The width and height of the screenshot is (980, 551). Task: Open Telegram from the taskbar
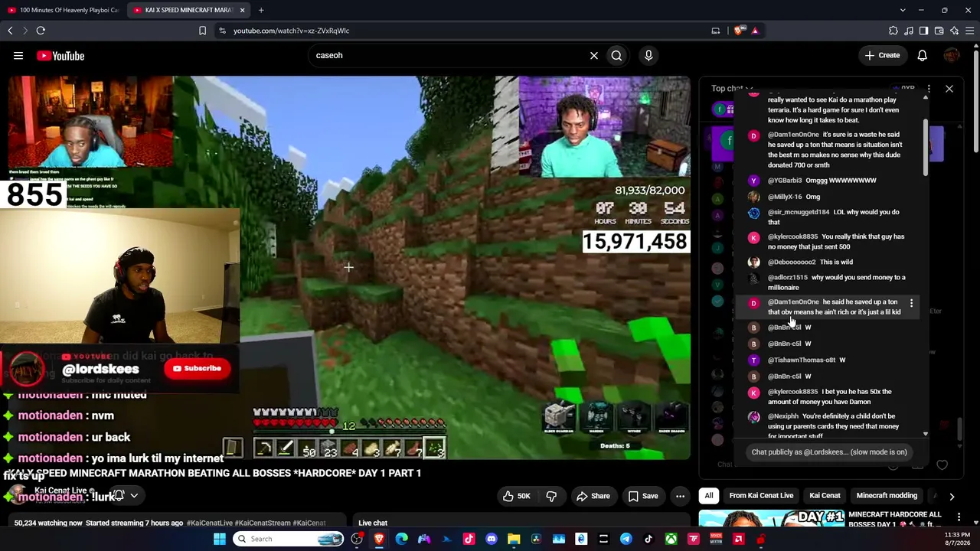pos(626,539)
